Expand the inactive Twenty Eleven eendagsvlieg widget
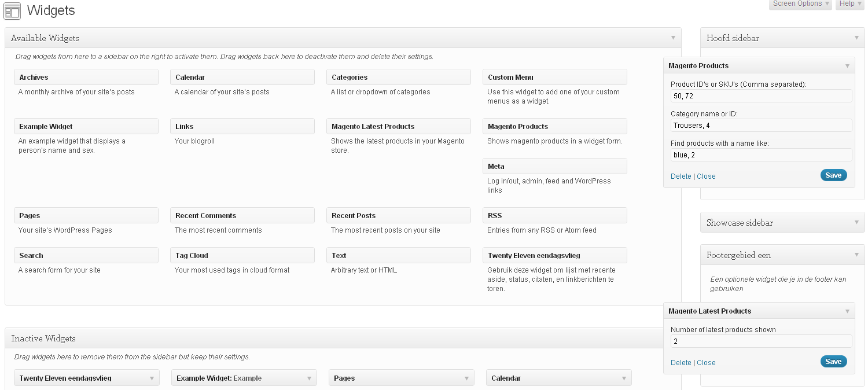Image resolution: width=868 pixels, height=390 pixels. tap(87, 378)
